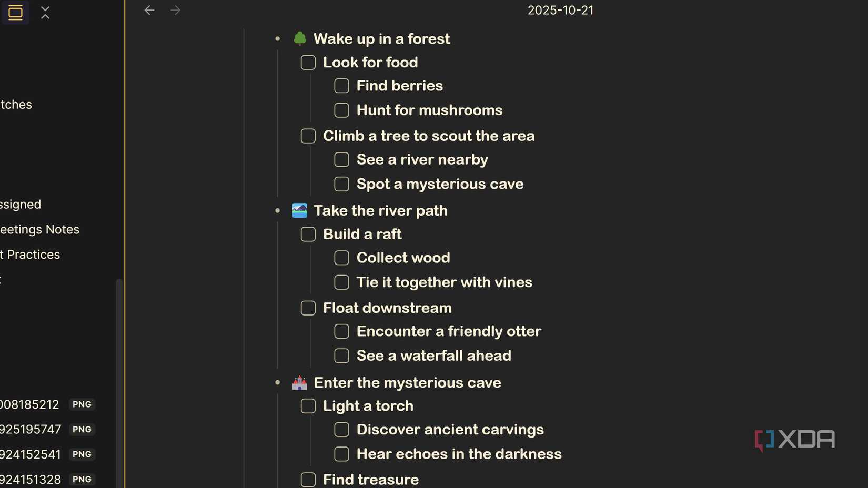The image size is (868, 488).
Task: Click the sidebar toggle icon at top left
Action: [x=15, y=12]
